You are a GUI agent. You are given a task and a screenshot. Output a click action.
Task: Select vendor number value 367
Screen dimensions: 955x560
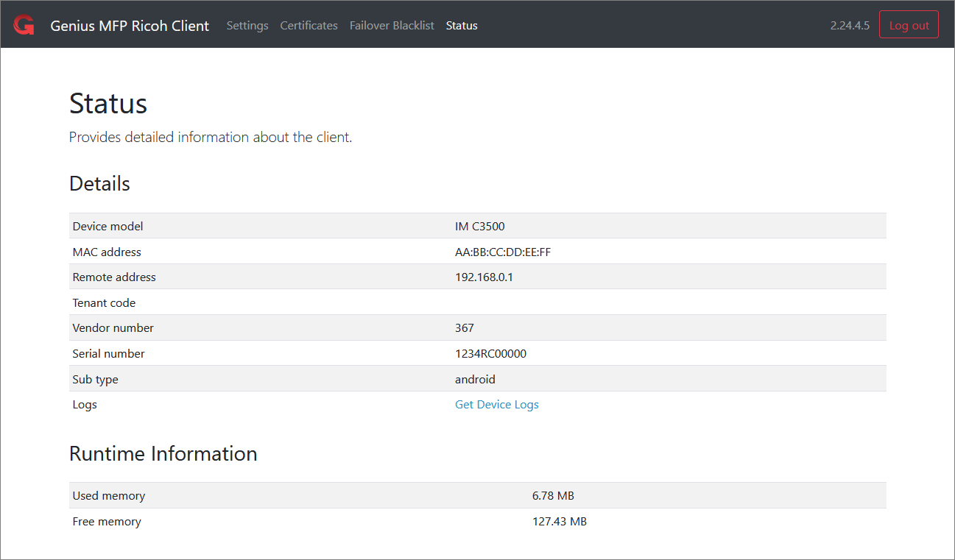click(465, 327)
